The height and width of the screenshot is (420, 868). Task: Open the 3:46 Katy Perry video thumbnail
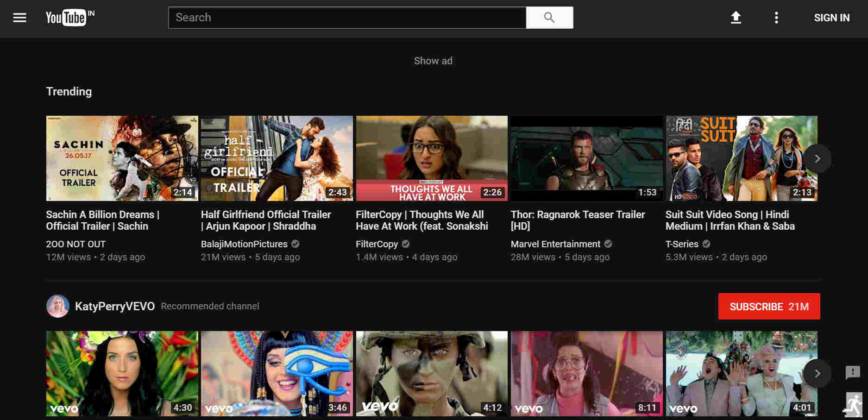[x=277, y=373]
